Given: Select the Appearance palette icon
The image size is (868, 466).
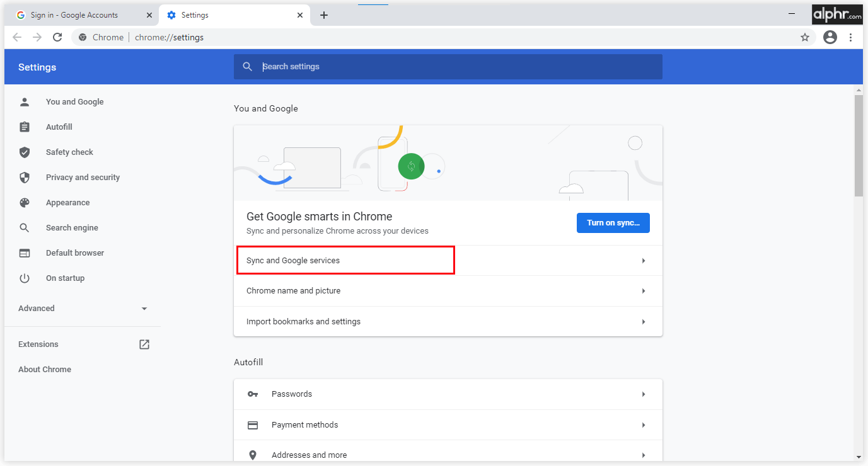Looking at the screenshot, I should tap(24, 202).
